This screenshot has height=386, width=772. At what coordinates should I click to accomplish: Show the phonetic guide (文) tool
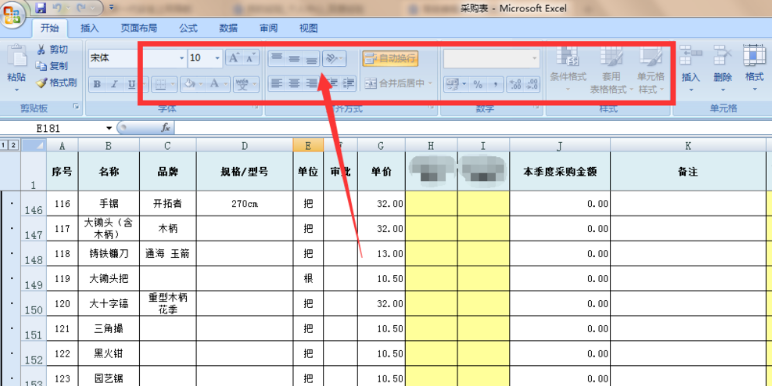tap(242, 84)
